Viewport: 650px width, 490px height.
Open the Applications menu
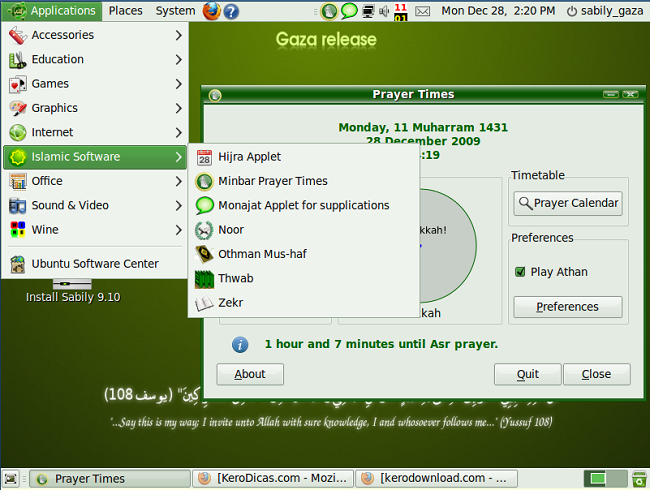(x=51, y=11)
